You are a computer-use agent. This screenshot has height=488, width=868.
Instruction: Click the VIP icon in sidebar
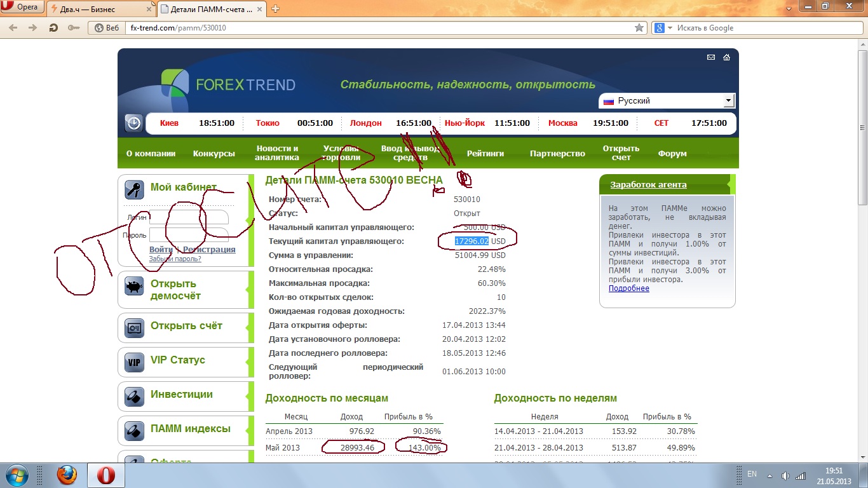point(134,363)
